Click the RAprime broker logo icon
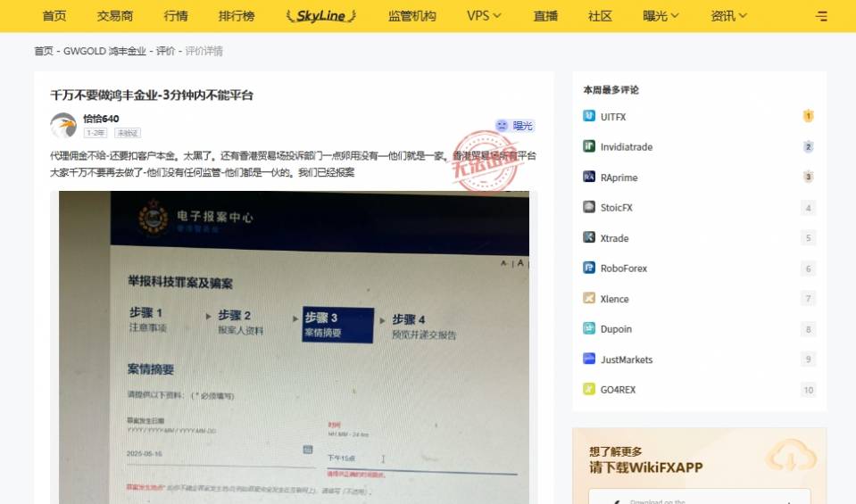This screenshot has height=504, width=856. click(589, 177)
